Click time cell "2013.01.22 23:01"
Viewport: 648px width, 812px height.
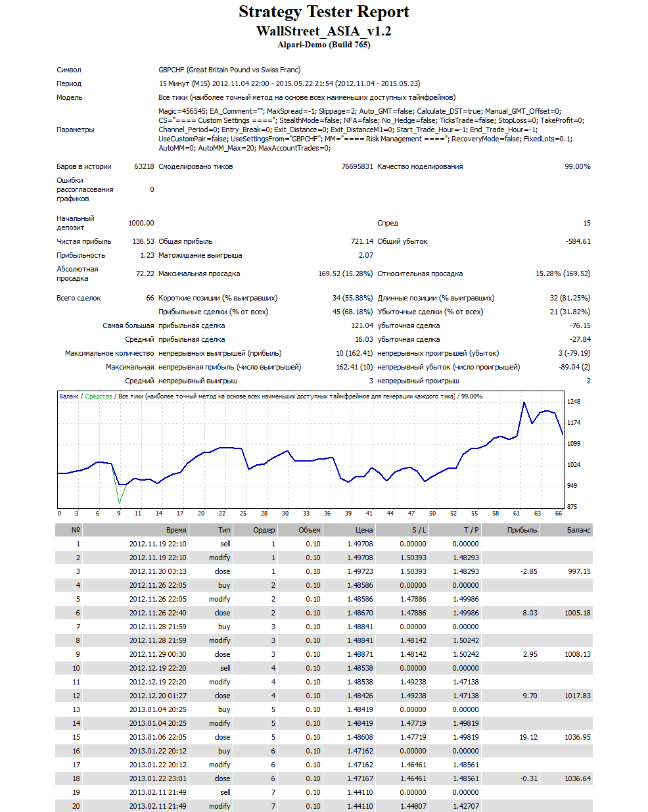coord(158,778)
